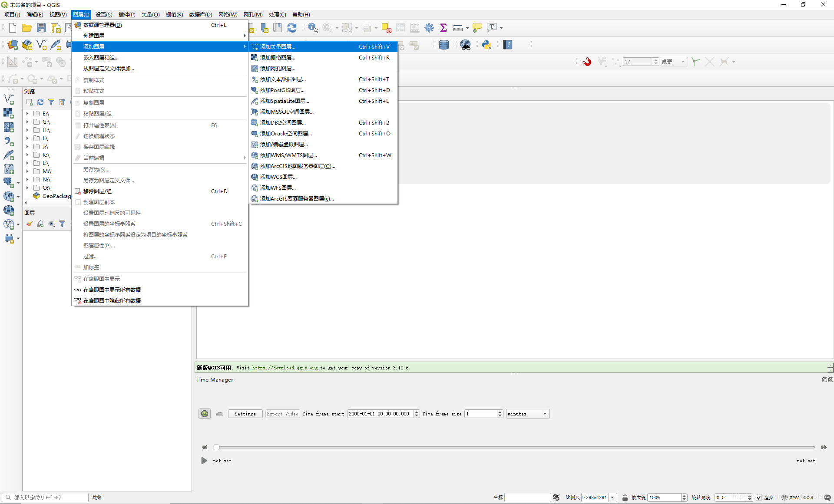Click the Time Manager timeline slider handle

click(x=216, y=447)
